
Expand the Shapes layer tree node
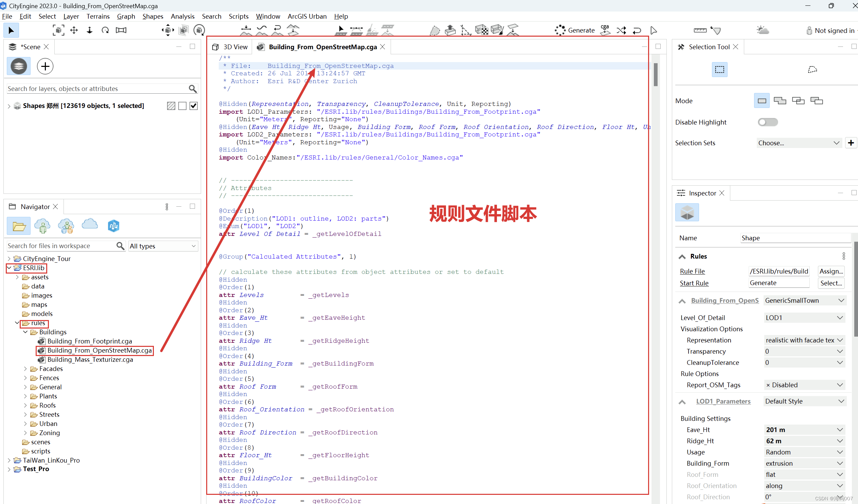pyautogui.click(x=9, y=106)
